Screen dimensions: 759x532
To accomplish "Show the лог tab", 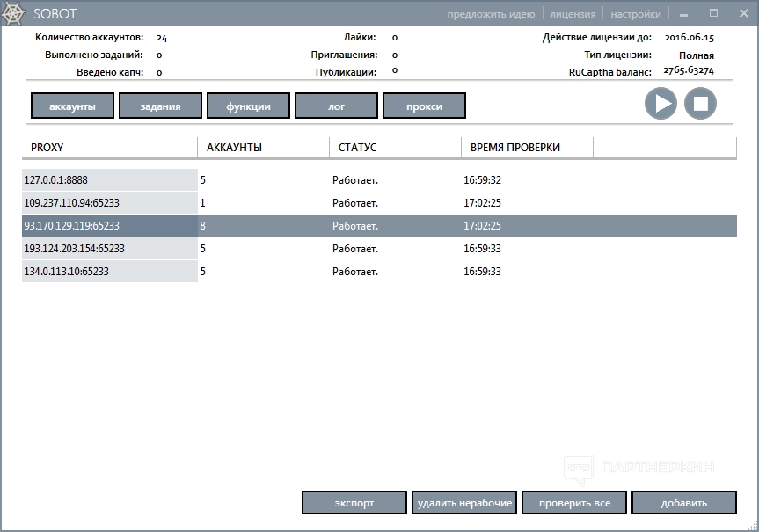I will pos(336,106).
